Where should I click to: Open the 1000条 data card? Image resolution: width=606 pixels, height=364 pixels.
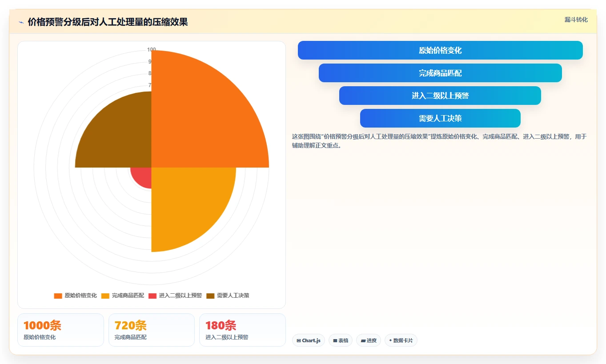pos(60,330)
